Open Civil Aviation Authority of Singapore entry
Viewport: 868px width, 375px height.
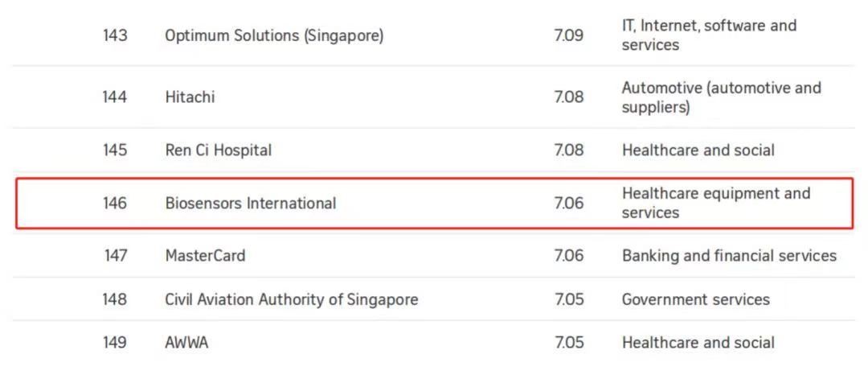[291, 299]
